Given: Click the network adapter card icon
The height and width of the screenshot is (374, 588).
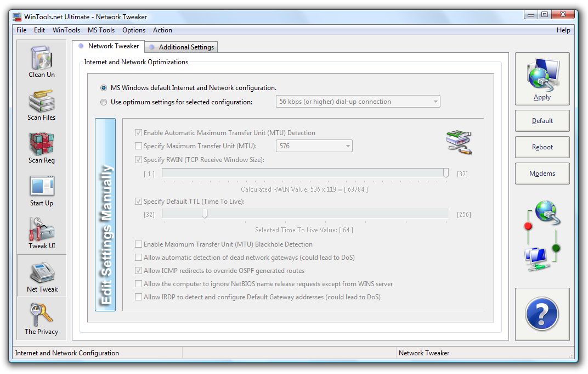Looking at the screenshot, I should click(x=459, y=142).
